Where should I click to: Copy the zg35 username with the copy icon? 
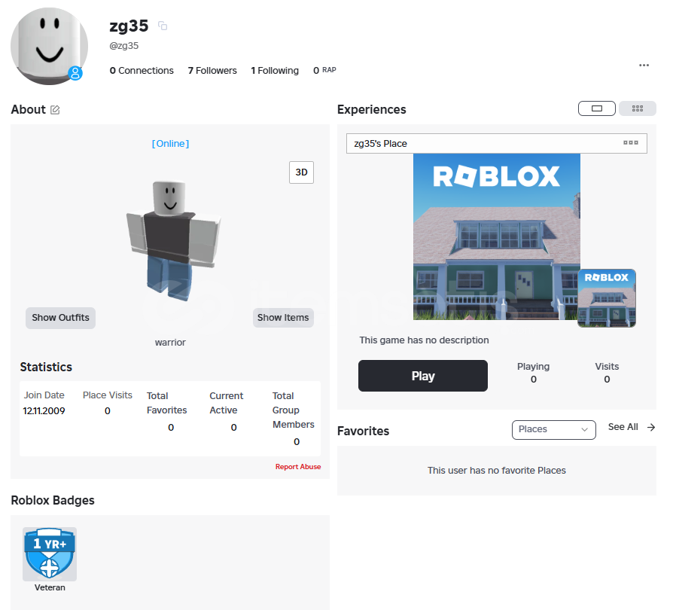(163, 26)
